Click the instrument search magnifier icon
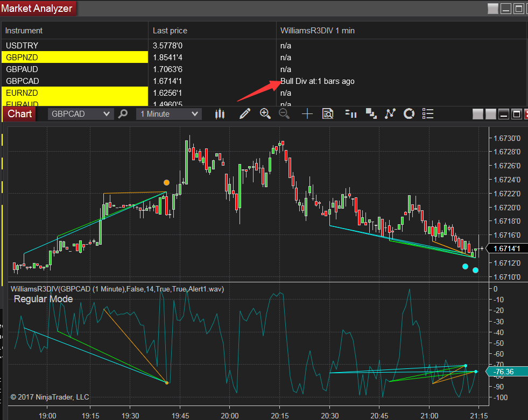The height and width of the screenshot is (420, 528). coord(123,114)
